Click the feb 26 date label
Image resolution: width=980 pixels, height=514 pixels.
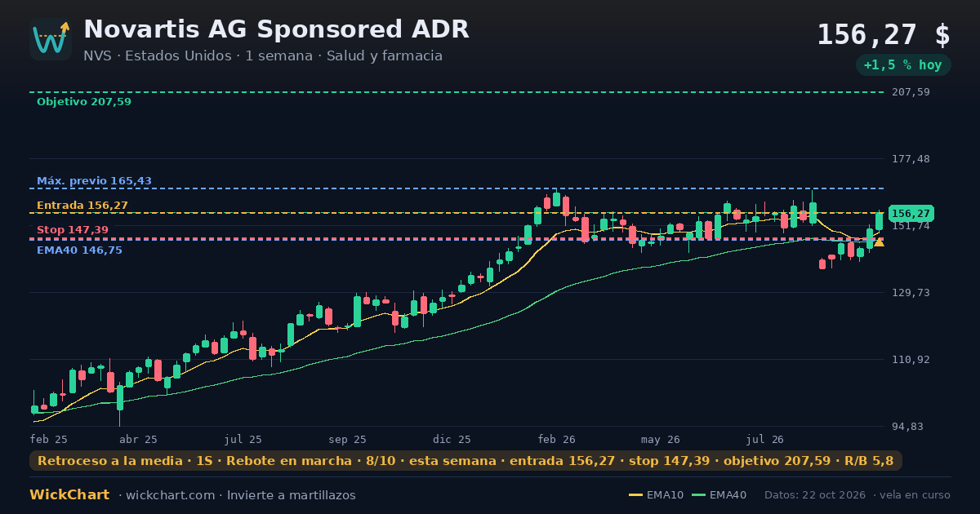(557, 440)
